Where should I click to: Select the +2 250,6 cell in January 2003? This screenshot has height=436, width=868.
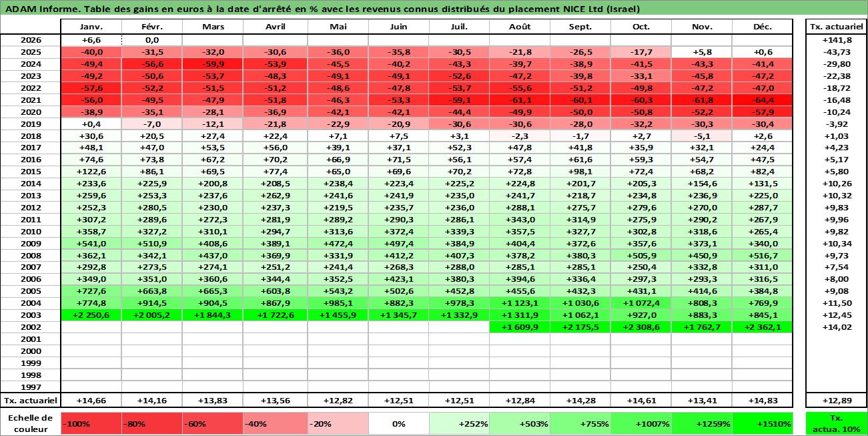click(x=91, y=314)
